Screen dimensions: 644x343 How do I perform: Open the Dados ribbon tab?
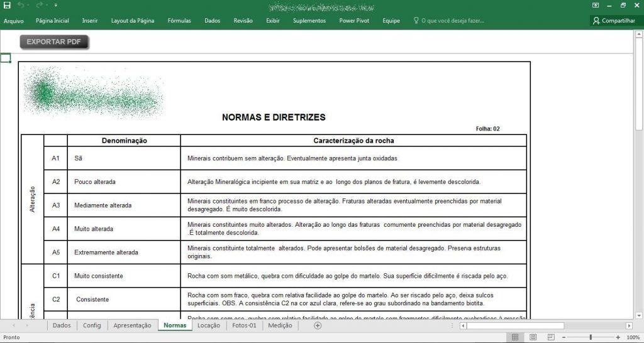click(213, 21)
